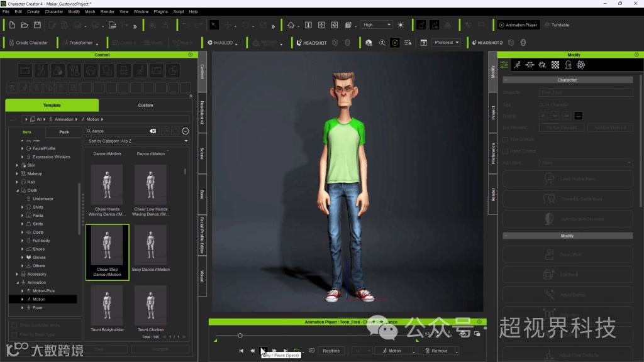
Task: Click the animation timeline slider handle
Action: [x=240, y=336]
